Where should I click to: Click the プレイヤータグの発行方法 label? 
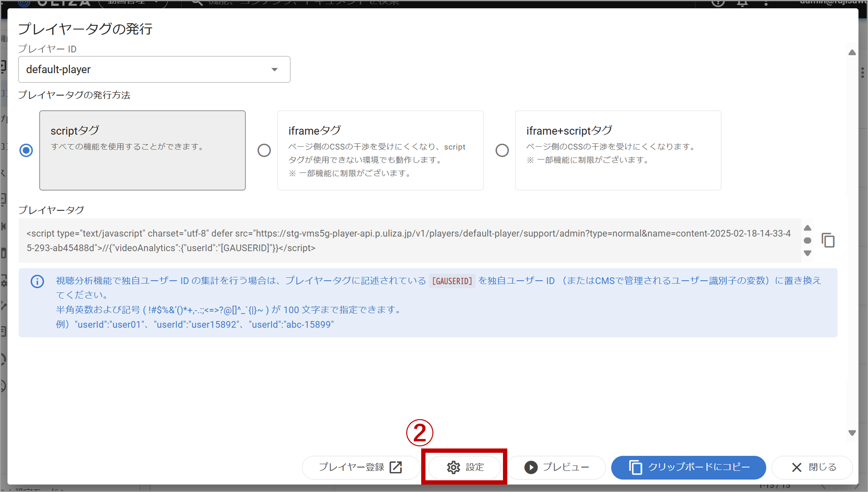click(x=74, y=95)
